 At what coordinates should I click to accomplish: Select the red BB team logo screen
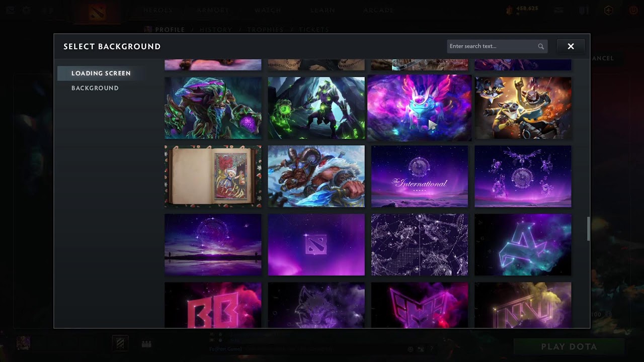tap(213, 305)
